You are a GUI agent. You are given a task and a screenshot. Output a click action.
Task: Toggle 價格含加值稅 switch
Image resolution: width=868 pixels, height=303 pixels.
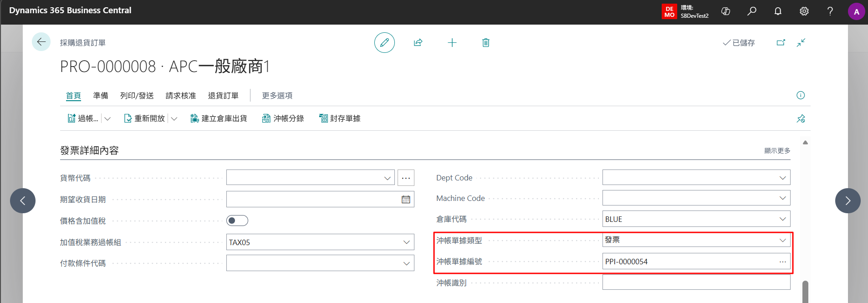point(237,221)
